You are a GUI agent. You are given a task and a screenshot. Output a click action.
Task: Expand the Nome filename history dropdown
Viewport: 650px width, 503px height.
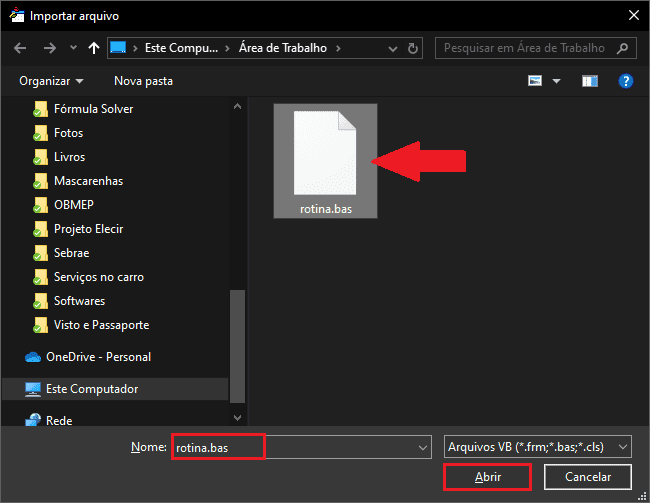422,447
